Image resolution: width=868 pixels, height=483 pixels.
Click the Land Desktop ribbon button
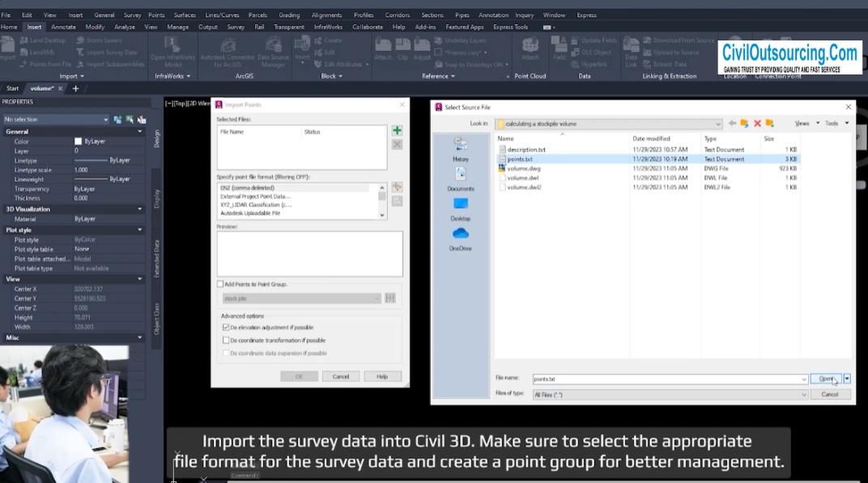(43, 40)
